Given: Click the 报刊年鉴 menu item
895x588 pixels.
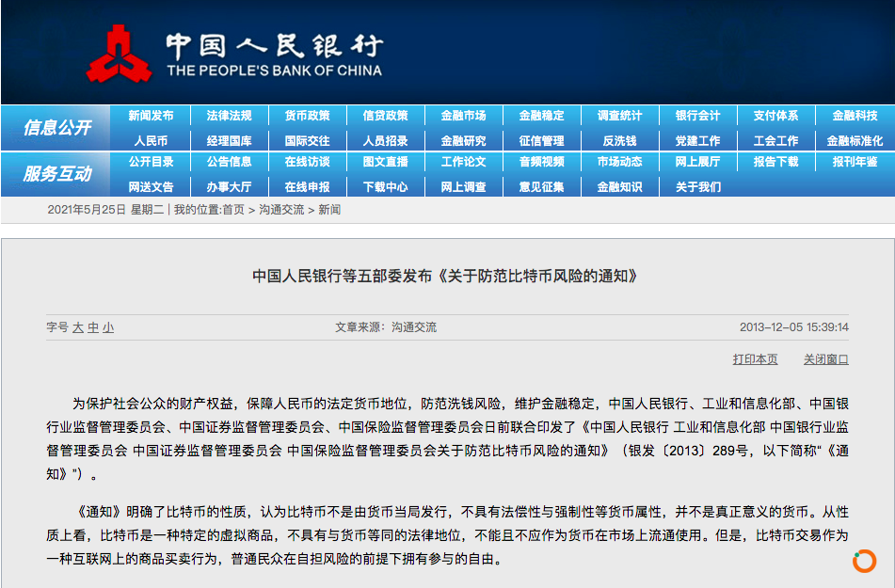Looking at the screenshot, I should coord(855,162).
